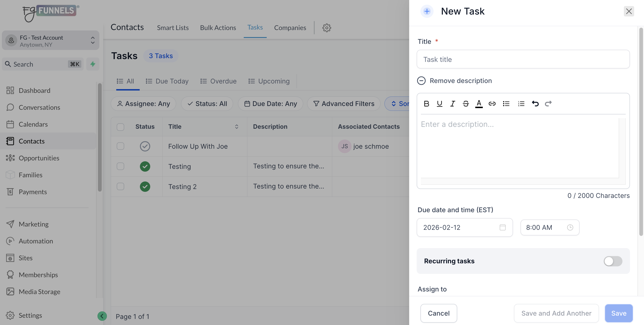Open the contacts settings gear icon

326,28
